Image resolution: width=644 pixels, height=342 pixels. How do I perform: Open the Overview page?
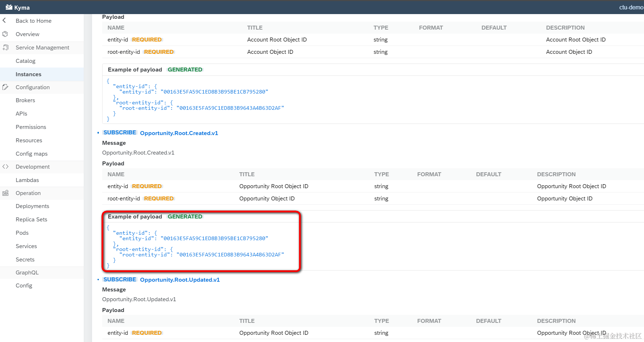(x=27, y=34)
